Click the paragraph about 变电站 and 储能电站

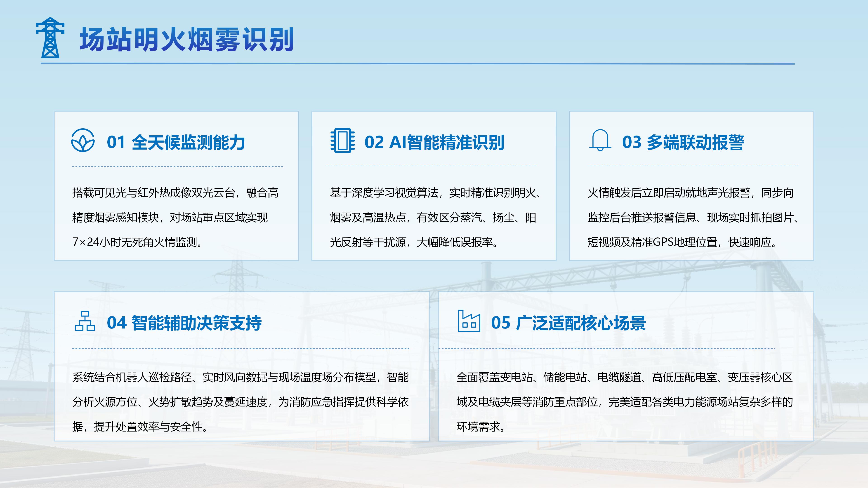coord(625,402)
